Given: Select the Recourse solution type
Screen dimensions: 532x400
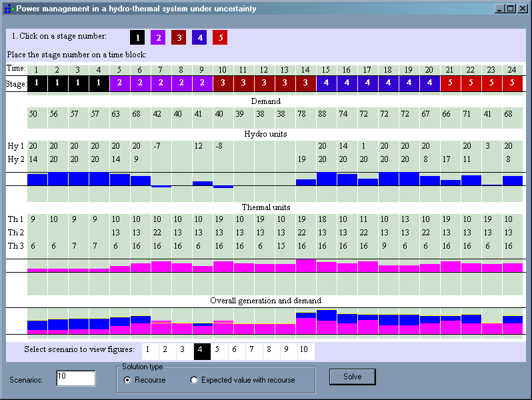Looking at the screenshot, I should pyautogui.click(x=128, y=380).
